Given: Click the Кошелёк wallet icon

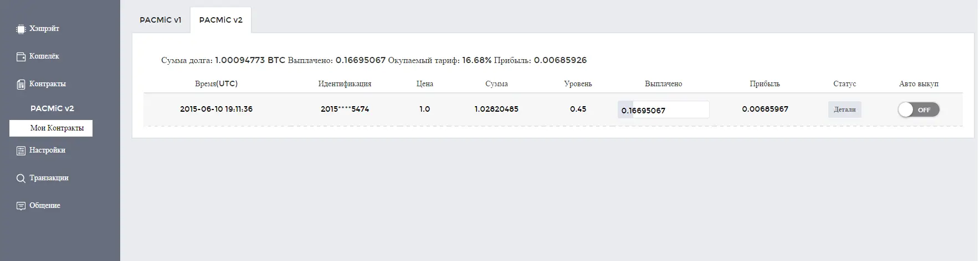Looking at the screenshot, I should [21, 56].
